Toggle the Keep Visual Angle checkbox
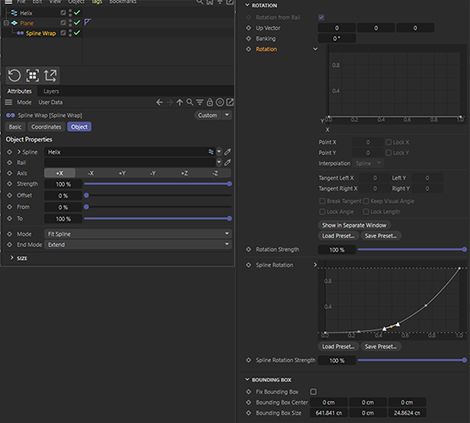The width and height of the screenshot is (470, 423). pos(366,201)
